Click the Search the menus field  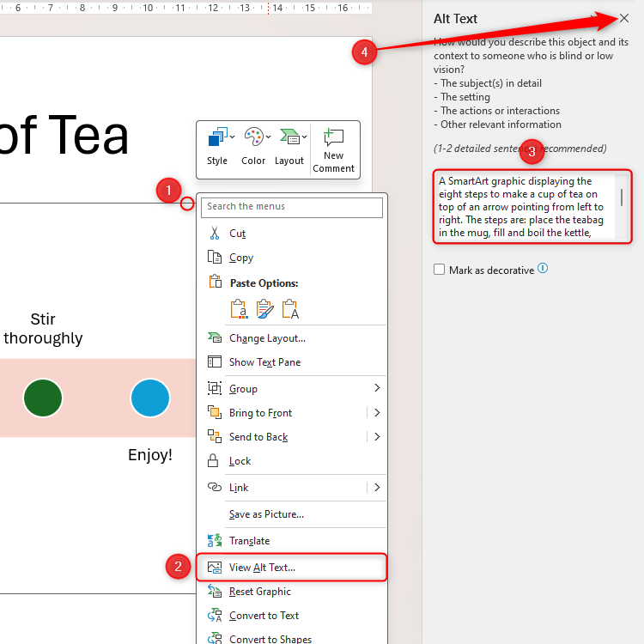(292, 207)
